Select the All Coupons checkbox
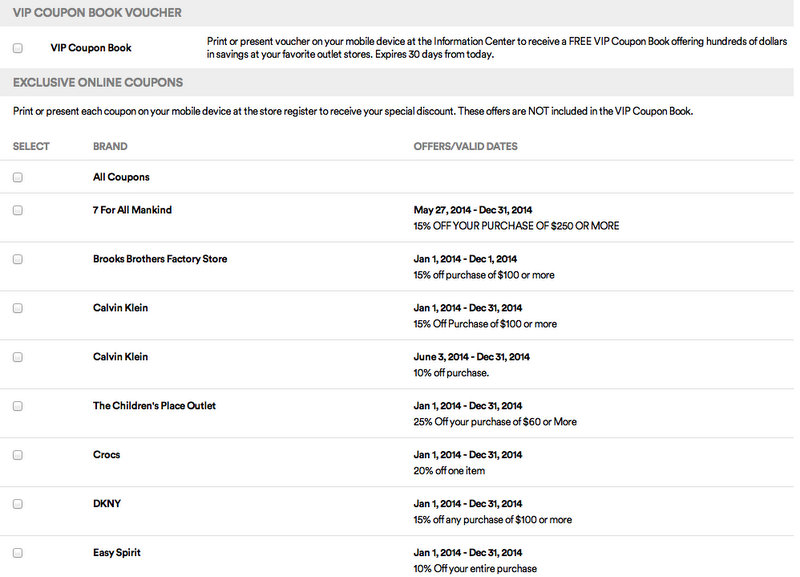This screenshot has width=800, height=577. [18, 177]
